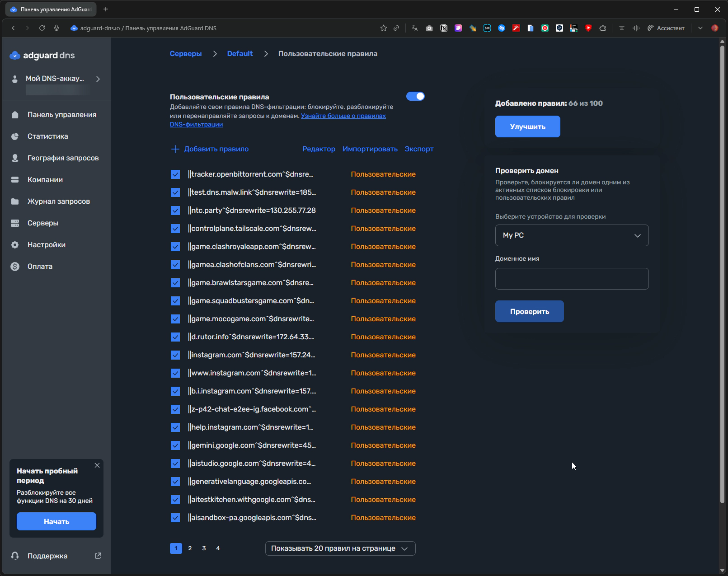Click the browser reload icon
The height and width of the screenshot is (576, 728).
pyautogui.click(x=42, y=28)
